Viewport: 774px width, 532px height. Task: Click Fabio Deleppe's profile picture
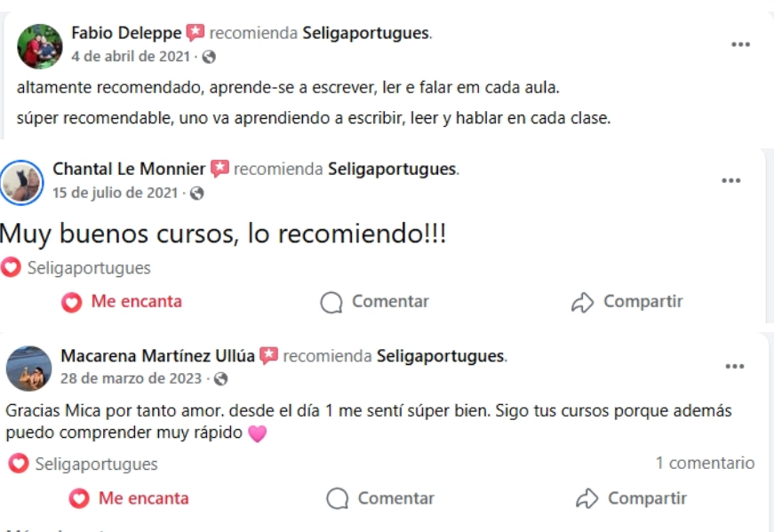point(40,46)
